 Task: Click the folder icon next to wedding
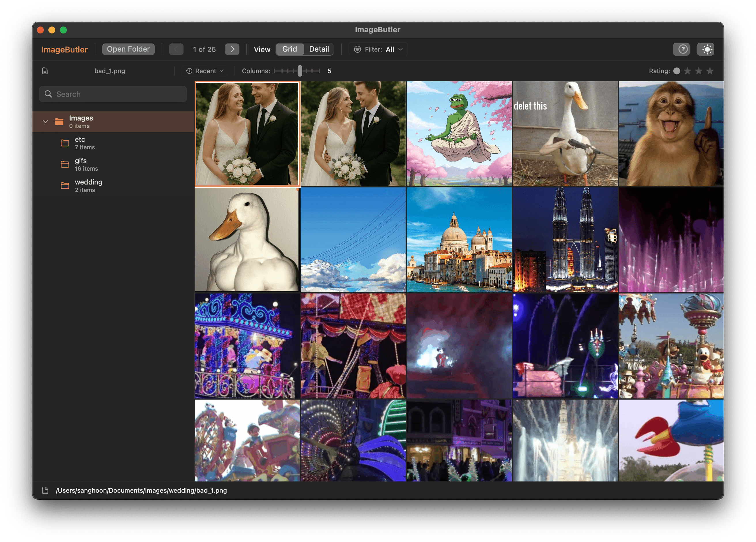coord(65,185)
